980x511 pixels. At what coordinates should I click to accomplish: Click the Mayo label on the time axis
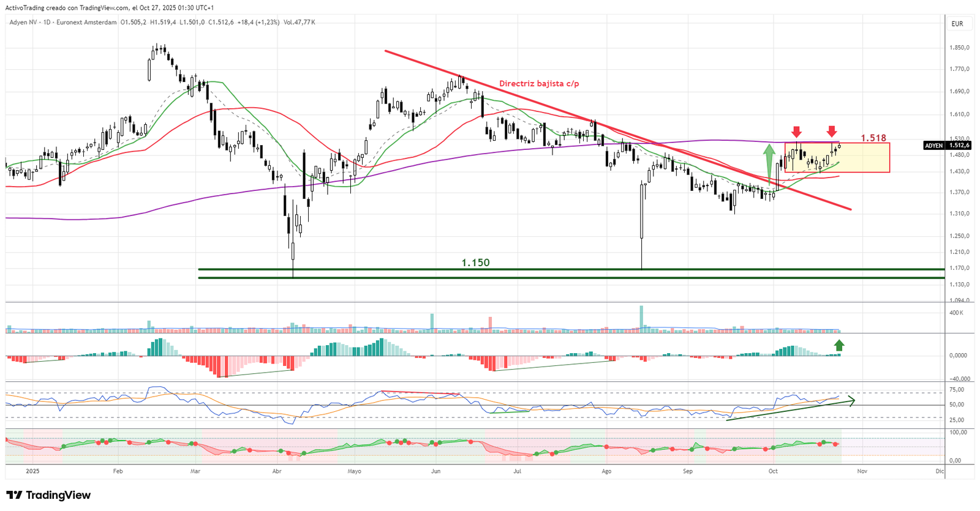(x=354, y=471)
